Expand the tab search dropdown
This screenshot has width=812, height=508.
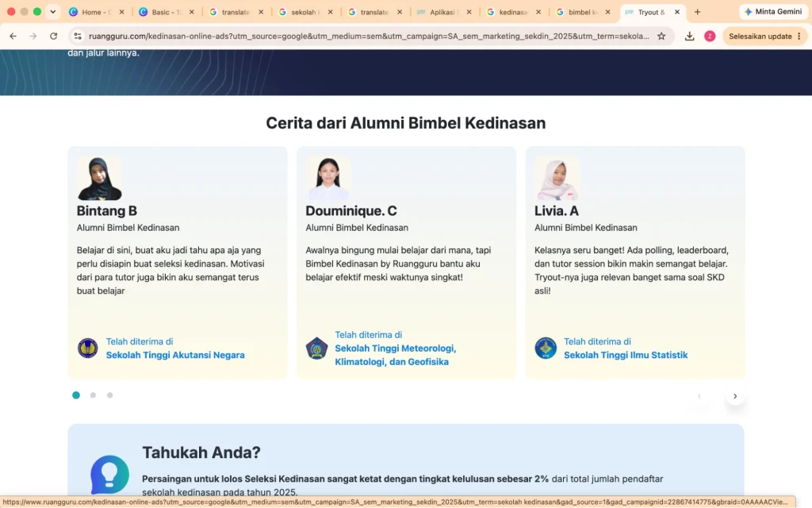[53, 12]
